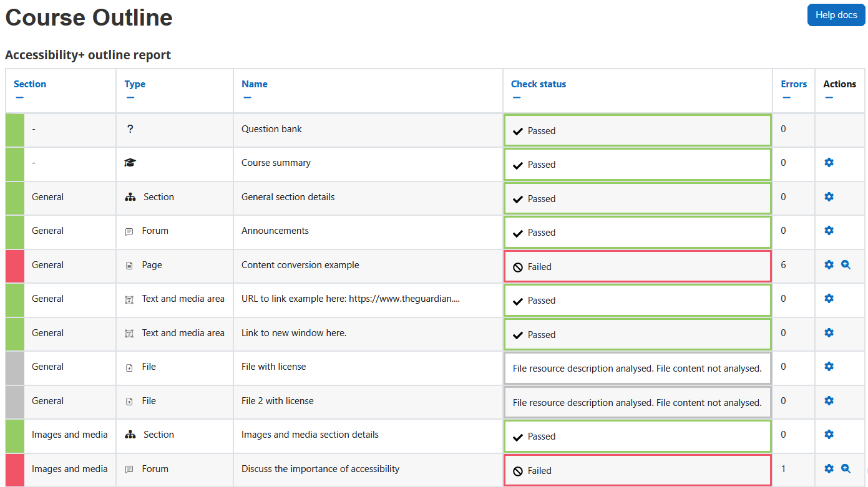Select Link to new window here text
Image resolution: width=868 pixels, height=487 pixels.
pos(294,333)
